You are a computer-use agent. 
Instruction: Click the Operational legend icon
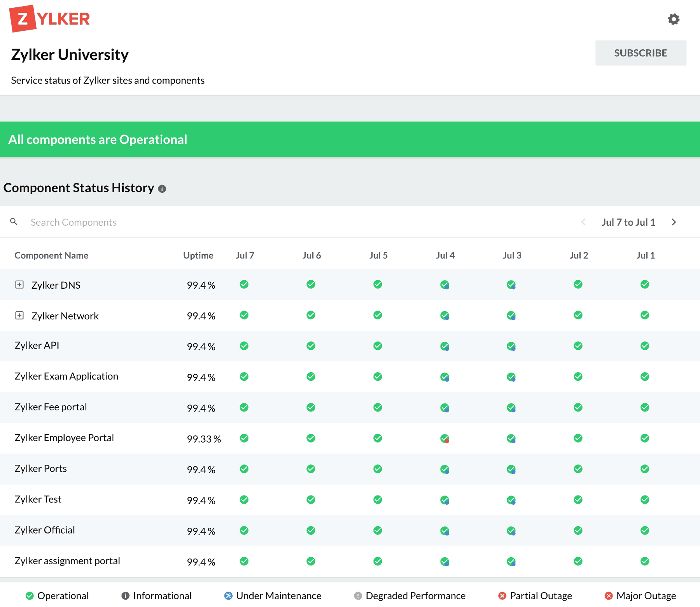tap(30, 595)
